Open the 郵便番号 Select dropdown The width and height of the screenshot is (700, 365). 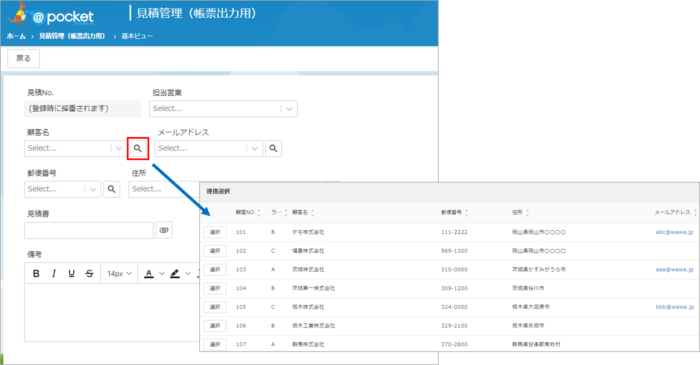pyautogui.click(x=62, y=189)
